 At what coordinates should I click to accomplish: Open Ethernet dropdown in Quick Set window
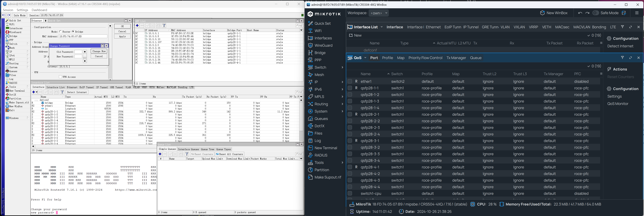(x=46, y=21)
